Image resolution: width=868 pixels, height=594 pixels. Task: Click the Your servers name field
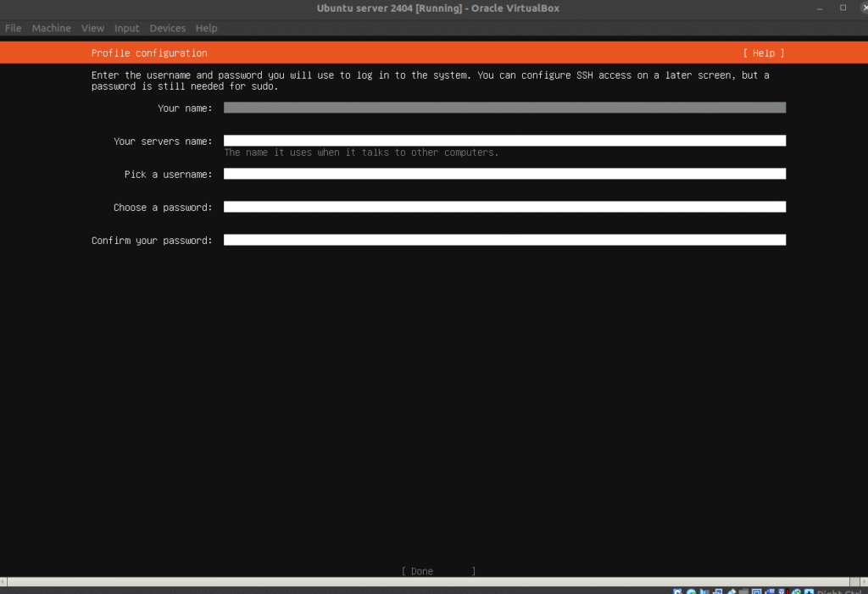click(504, 141)
